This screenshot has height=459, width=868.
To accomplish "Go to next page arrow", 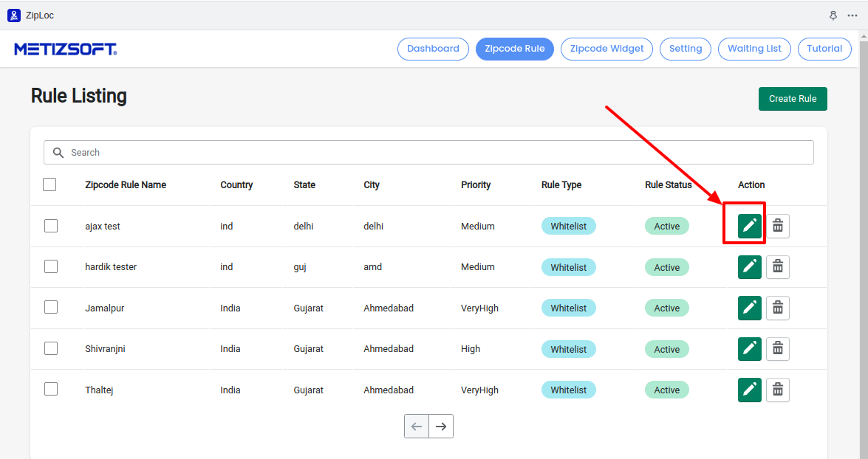I will (x=441, y=427).
